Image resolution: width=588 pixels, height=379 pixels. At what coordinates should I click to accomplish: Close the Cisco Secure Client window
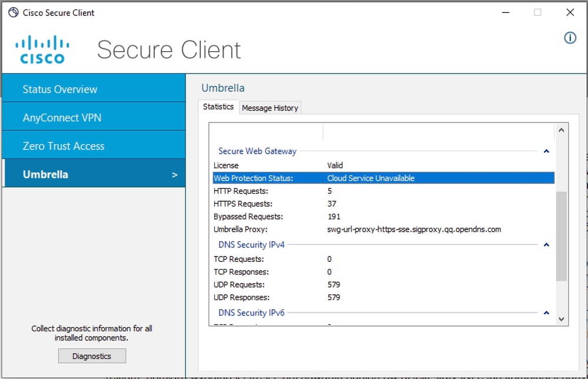[x=570, y=12]
